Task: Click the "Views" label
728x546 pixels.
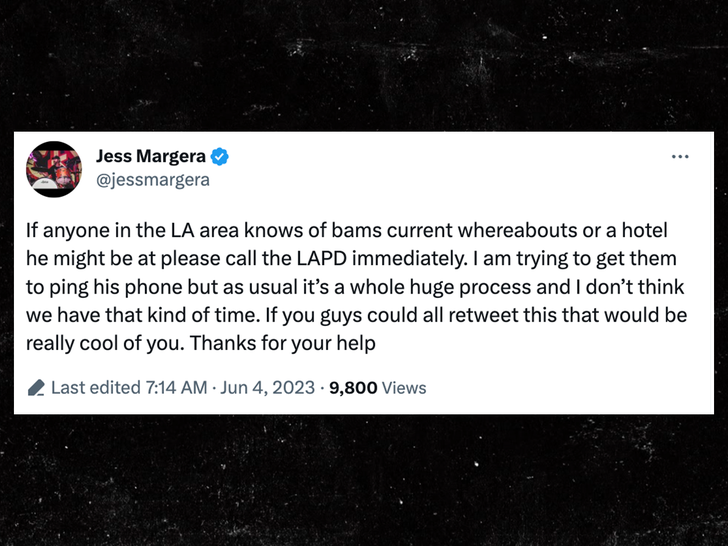Action: (404, 387)
